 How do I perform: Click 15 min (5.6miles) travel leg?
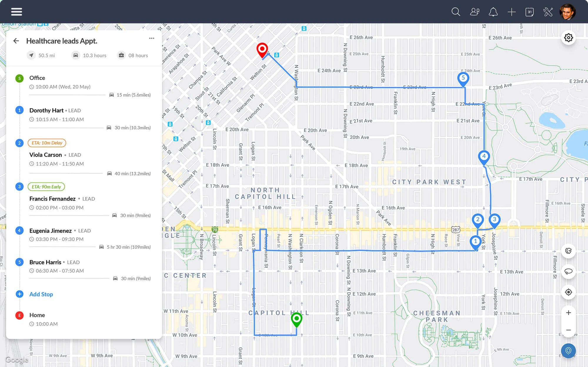(130, 95)
